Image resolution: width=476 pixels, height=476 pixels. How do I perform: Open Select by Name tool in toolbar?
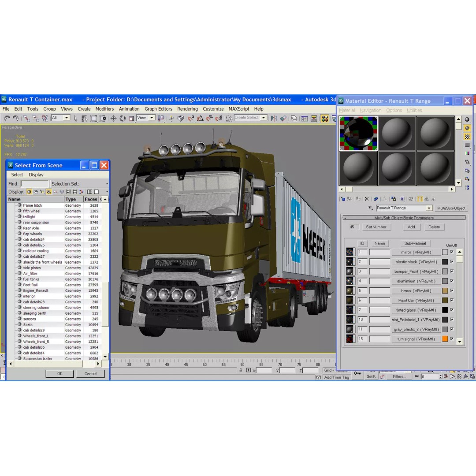pos(84,119)
